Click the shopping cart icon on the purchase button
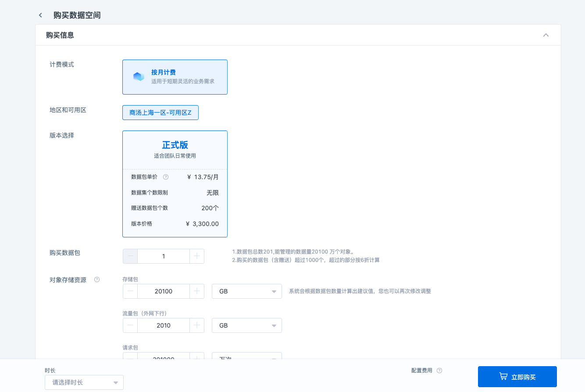 click(x=503, y=376)
